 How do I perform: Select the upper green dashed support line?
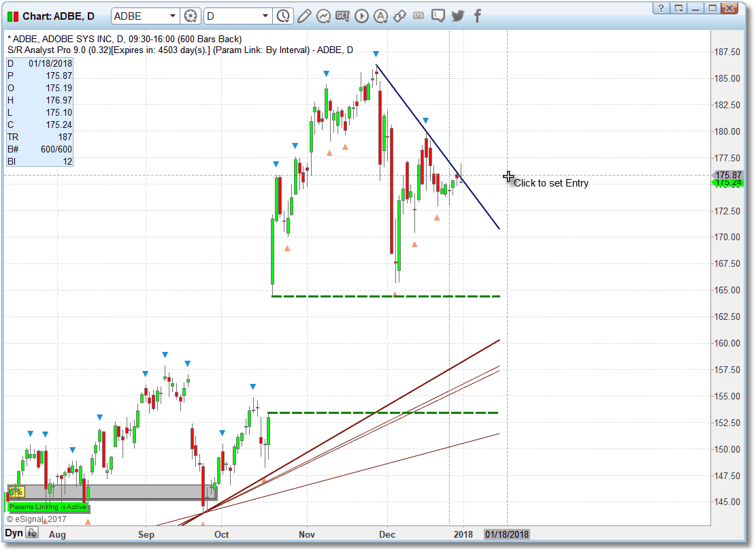point(386,296)
